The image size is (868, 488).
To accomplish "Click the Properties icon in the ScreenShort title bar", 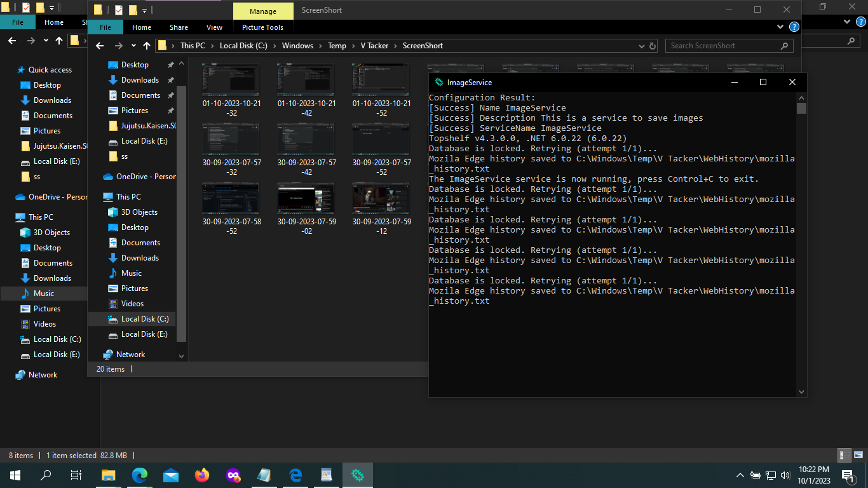I will click(x=119, y=10).
